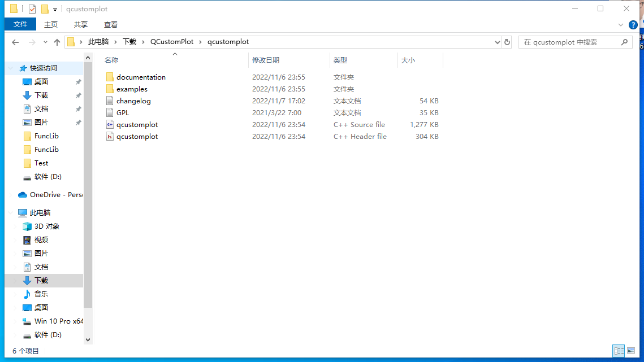
Task: Expand the ribbon with chevron arrow
Action: coord(621,25)
